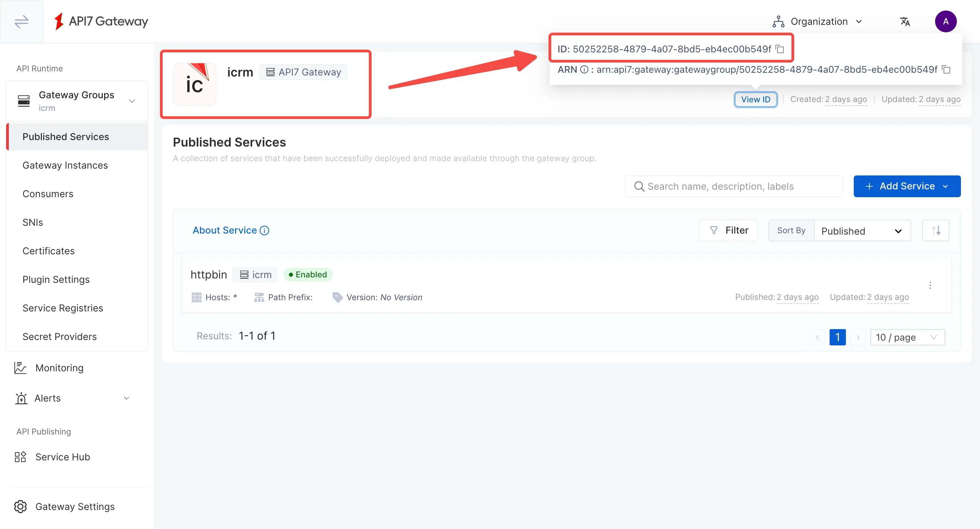Open the Add Service dropdown arrow

[945, 186]
